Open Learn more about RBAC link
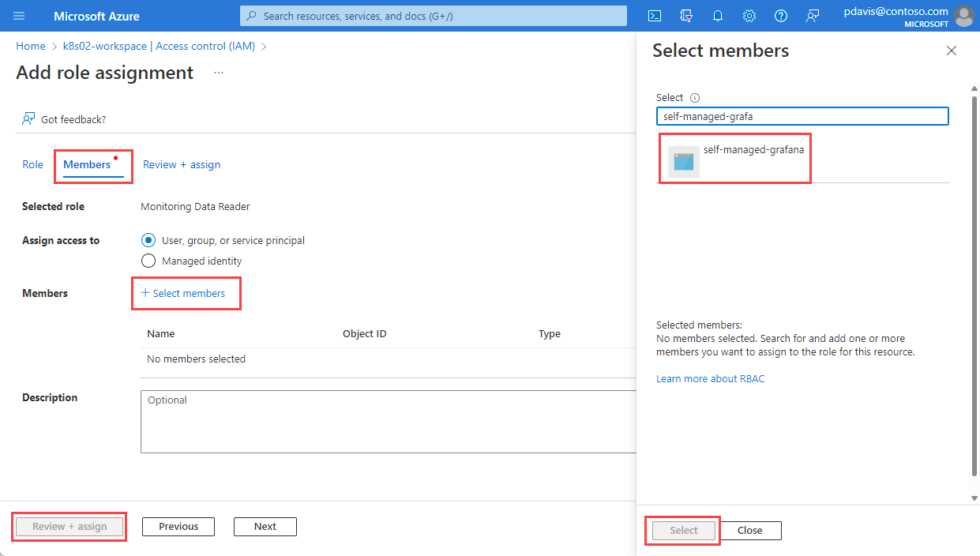The image size is (980, 556). 710,378
